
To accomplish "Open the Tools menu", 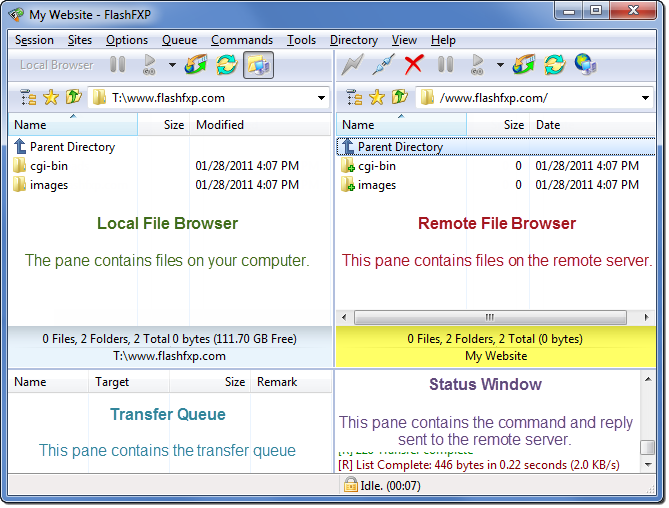I will coord(301,40).
